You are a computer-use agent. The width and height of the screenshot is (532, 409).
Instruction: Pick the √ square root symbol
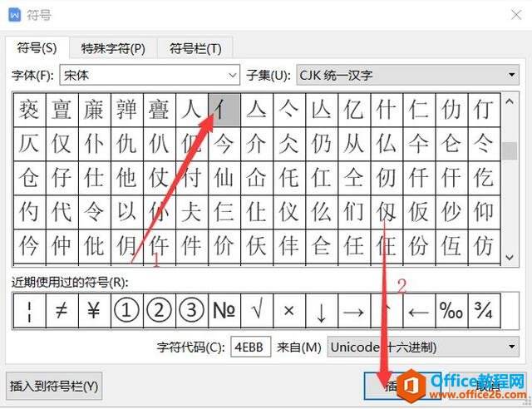pyautogui.click(x=257, y=311)
